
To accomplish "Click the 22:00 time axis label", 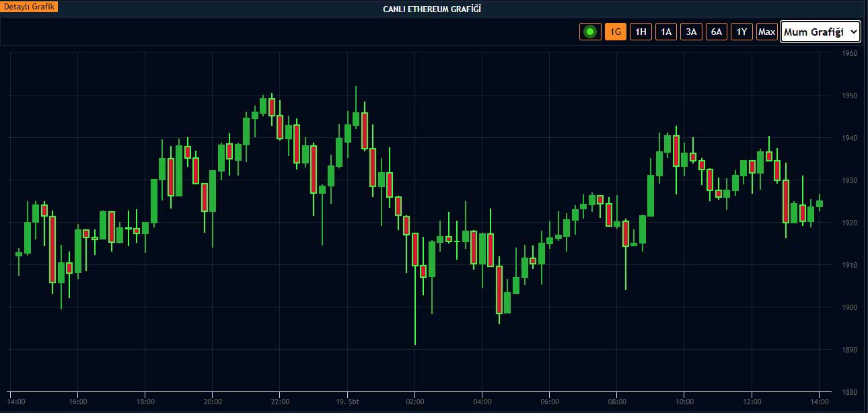I will 280,402.
